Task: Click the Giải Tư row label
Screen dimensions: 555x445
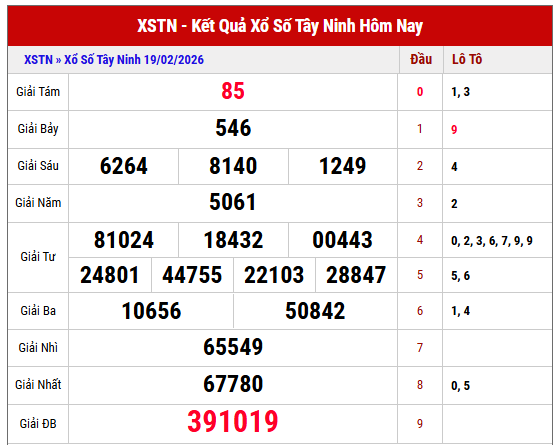Action: [38, 257]
